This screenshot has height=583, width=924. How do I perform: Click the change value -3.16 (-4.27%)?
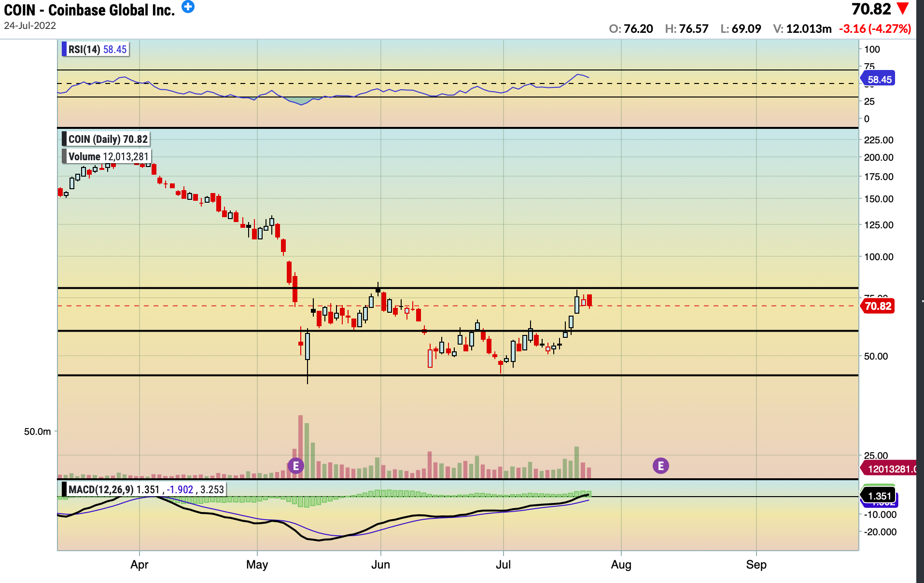[875, 29]
